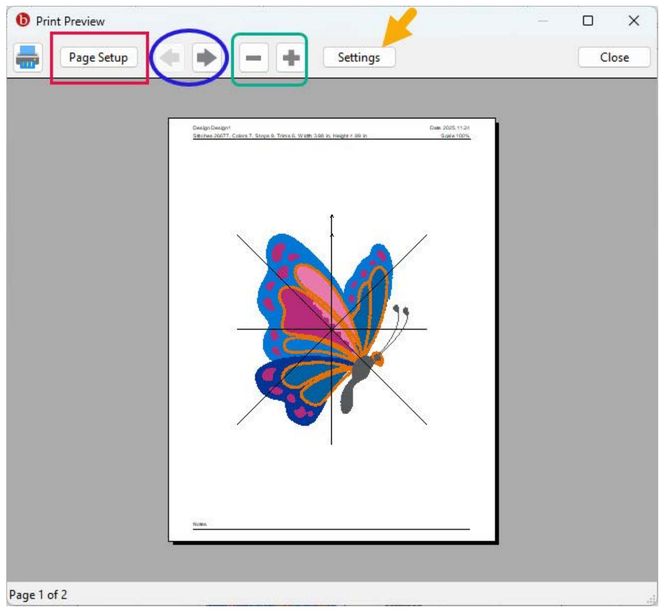Open the Page Setup dialog
Viewport: 664px width, 612px height.
point(99,57)
